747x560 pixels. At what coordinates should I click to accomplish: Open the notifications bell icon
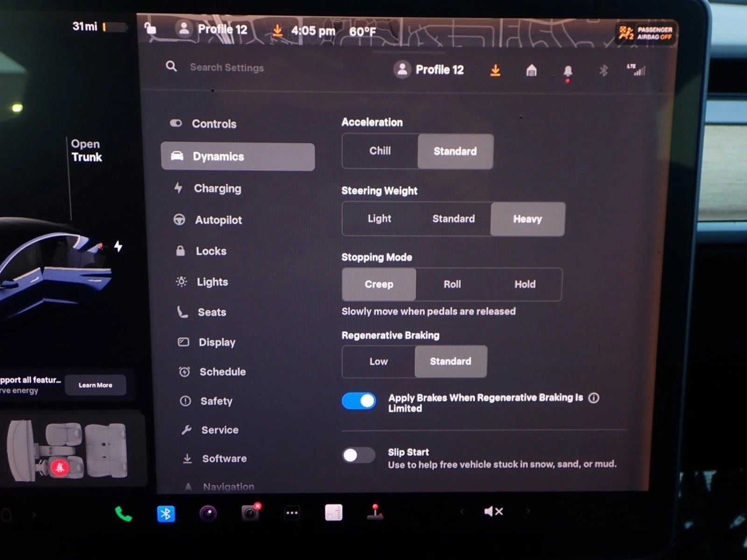(568, 71)
